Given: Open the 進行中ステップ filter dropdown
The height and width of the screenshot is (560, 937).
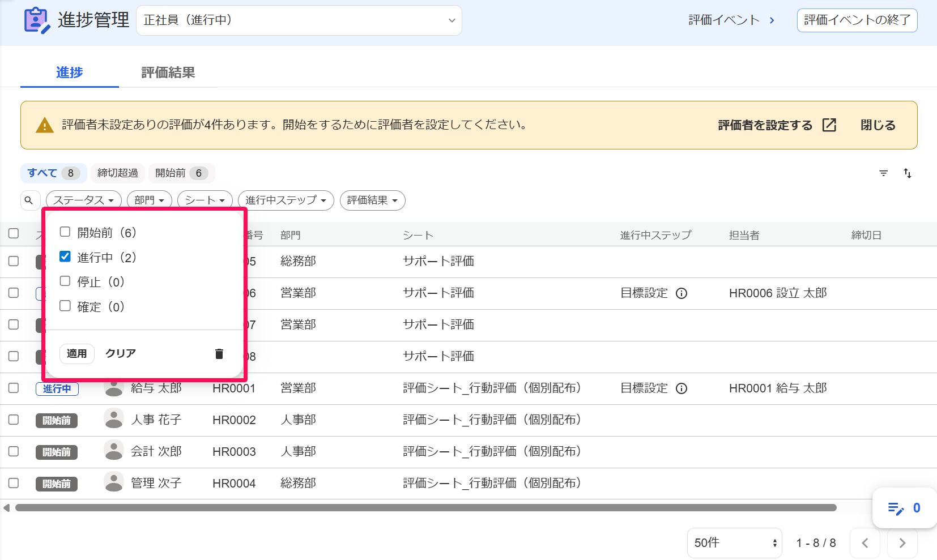Looking at the screenshot, I should [x=286, y=200].
